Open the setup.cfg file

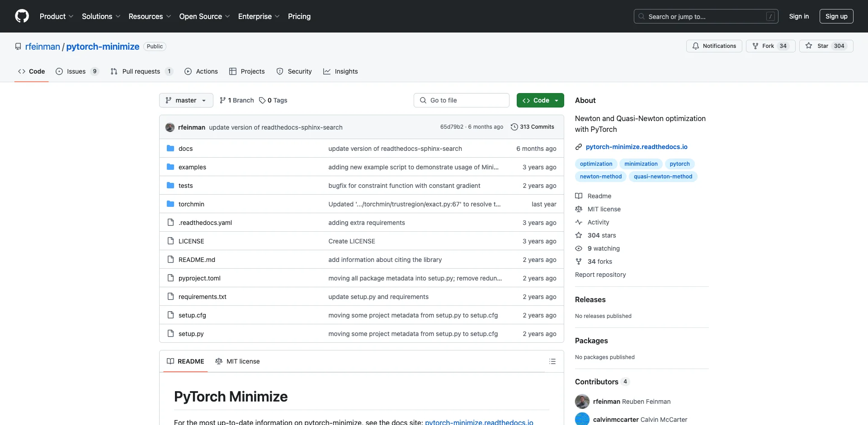(192, 315)
